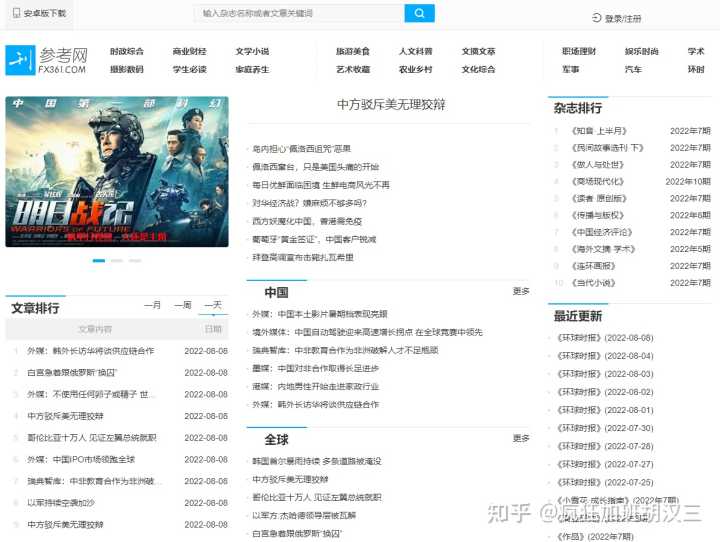The image size is (720, 542).
Task: Open magazine 《连环画报》 in ranking
Action: (x=593, y=266)
